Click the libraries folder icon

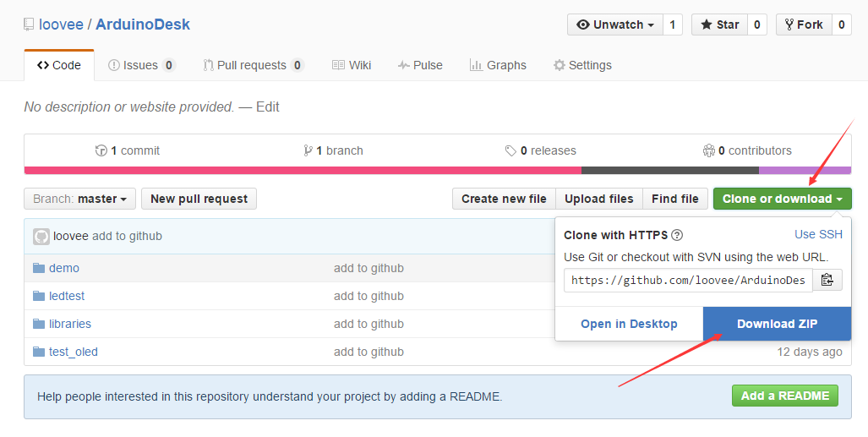coord(39,324)
